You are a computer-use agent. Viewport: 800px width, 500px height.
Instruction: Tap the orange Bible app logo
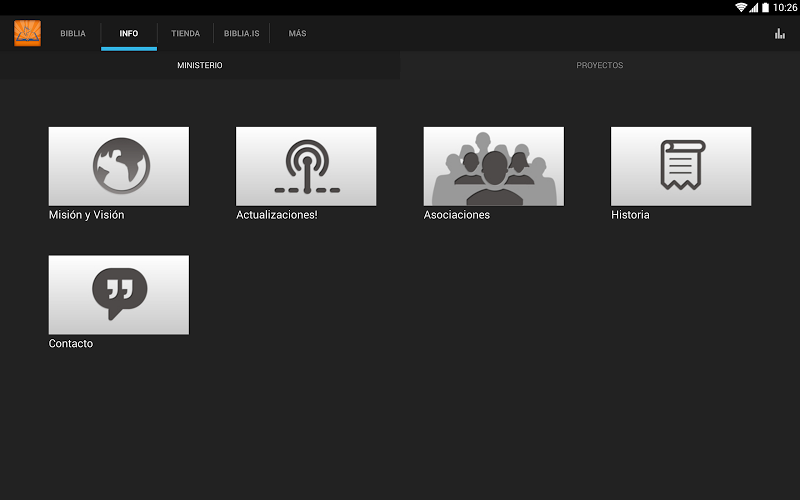tap(28, 33)
